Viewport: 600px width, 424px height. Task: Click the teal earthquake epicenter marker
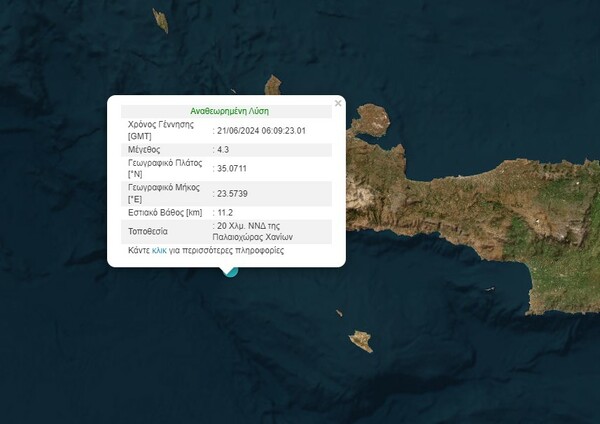click(x=231, y=270)
